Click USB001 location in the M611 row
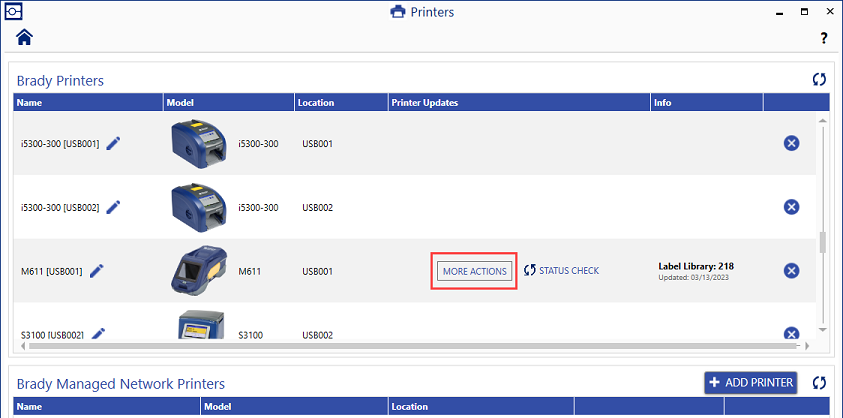 pyautogui.click(x=317, y=272)
